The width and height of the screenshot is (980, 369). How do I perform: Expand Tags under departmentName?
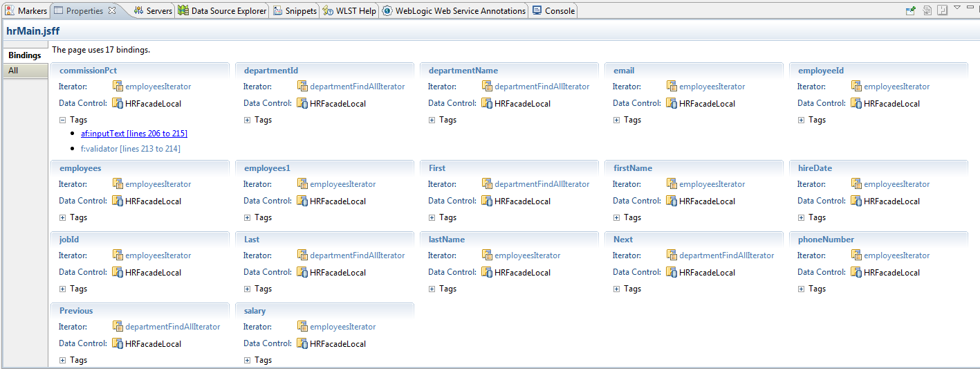tap(432, 120)
